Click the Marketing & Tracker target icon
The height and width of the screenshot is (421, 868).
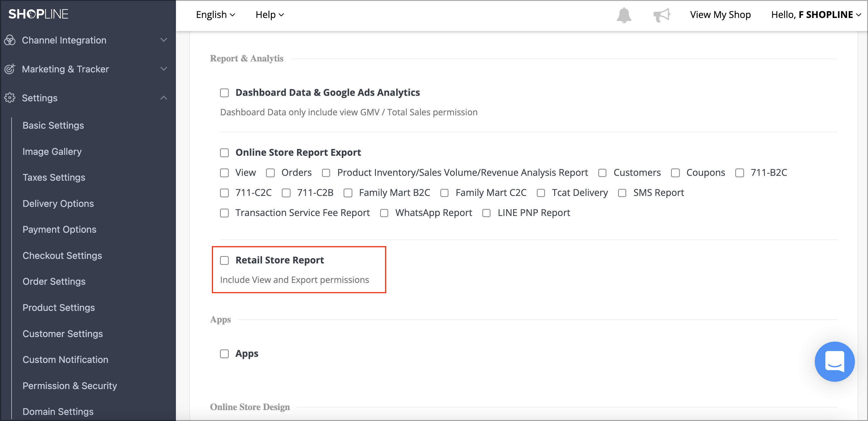pyautogui.click(x=10, y=69)
